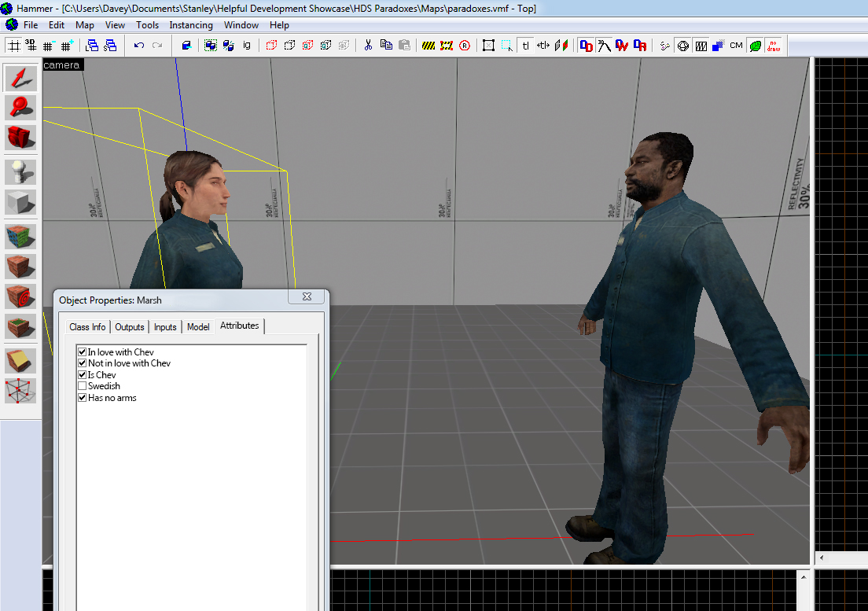Uncheck the 'Has no arms' checkbox
This screenshot has width=868, height=611.
82,397
